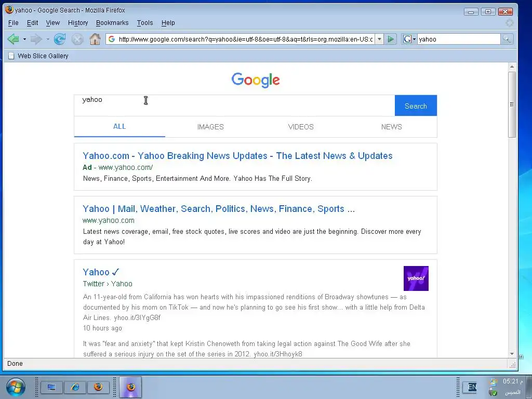Switch to the IMAGES tab
The height and width of the screenshot is (399, 532).
click(x=210, y=127)
